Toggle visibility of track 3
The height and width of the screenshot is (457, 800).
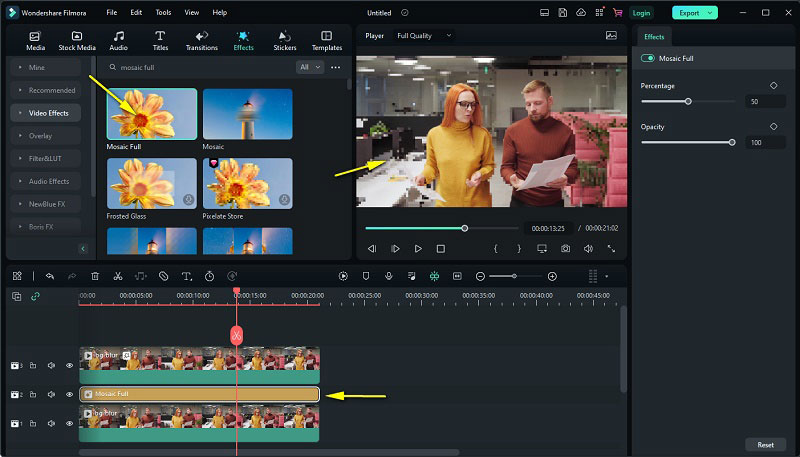pos(69,365)
